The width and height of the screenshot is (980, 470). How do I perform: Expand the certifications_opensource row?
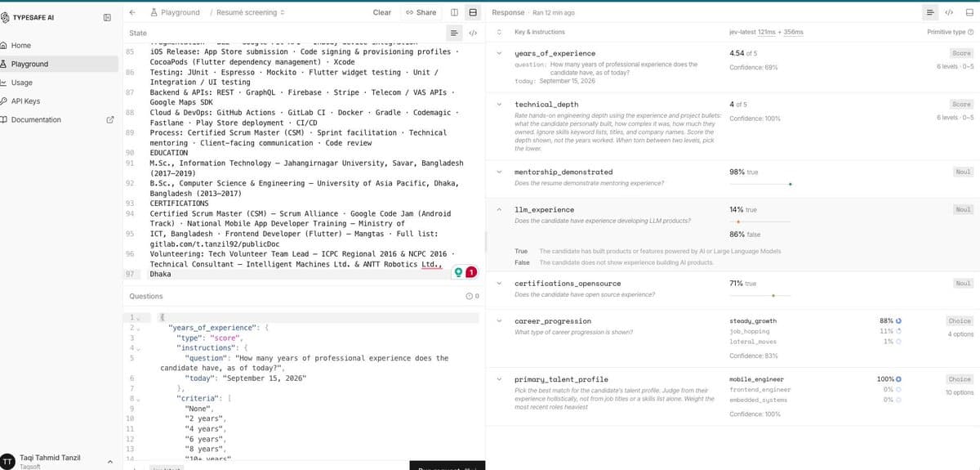pos(498,284)
